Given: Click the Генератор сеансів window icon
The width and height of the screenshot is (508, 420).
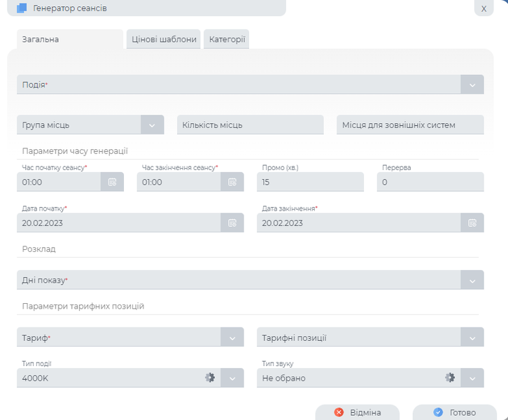Looking at the screenshot, I should tap(22, 8).
